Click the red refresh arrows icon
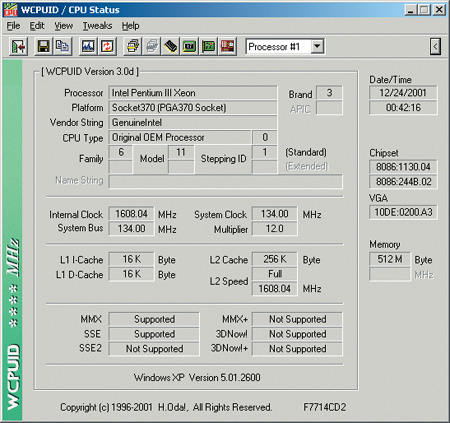Screen dimensions: 450x423 coord(107,46)
